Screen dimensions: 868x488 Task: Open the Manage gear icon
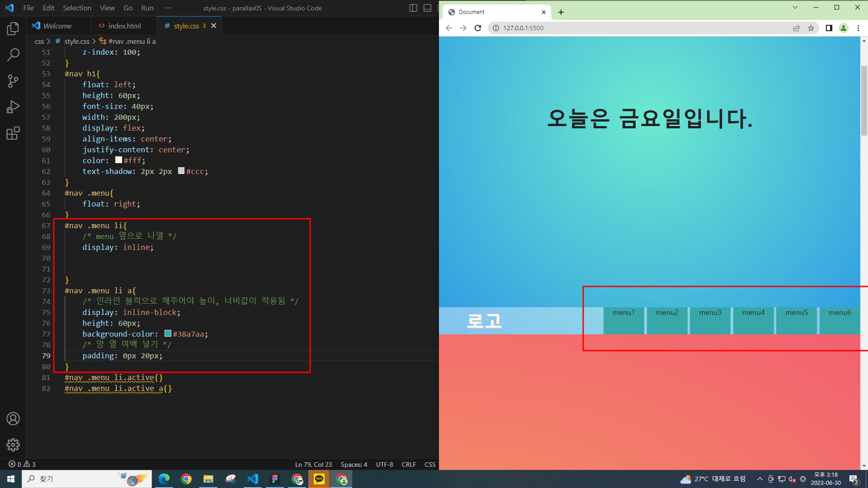[x=13, y=445]
